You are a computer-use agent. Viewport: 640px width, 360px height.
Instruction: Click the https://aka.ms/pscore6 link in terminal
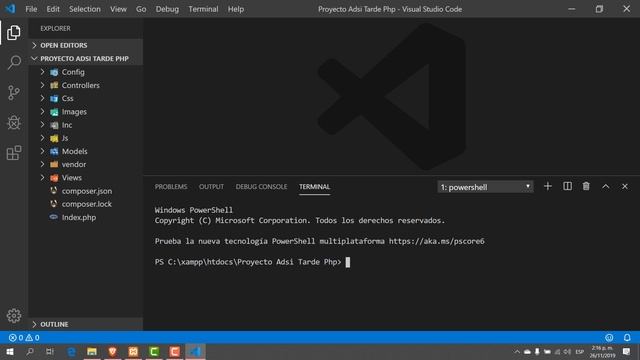pos(436,241)
